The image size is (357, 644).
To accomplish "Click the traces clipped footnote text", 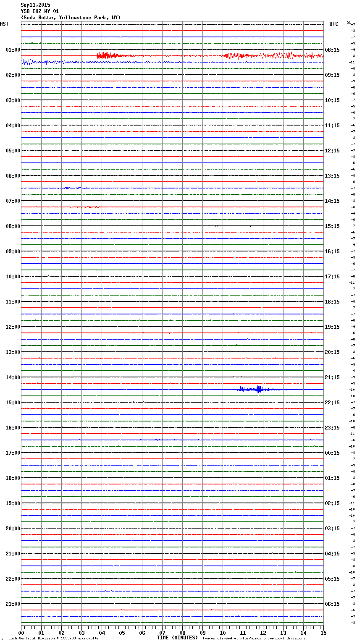I will (x=254, y=639).
